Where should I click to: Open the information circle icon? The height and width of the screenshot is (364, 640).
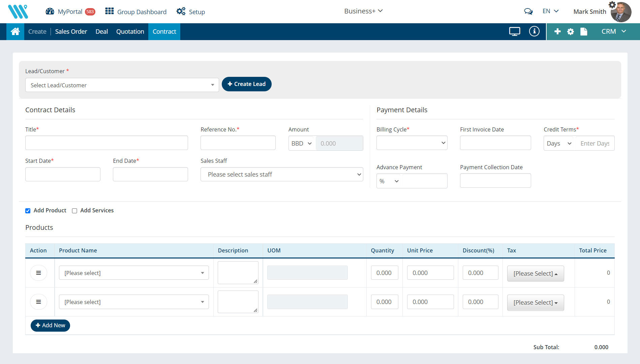(534, 31)
